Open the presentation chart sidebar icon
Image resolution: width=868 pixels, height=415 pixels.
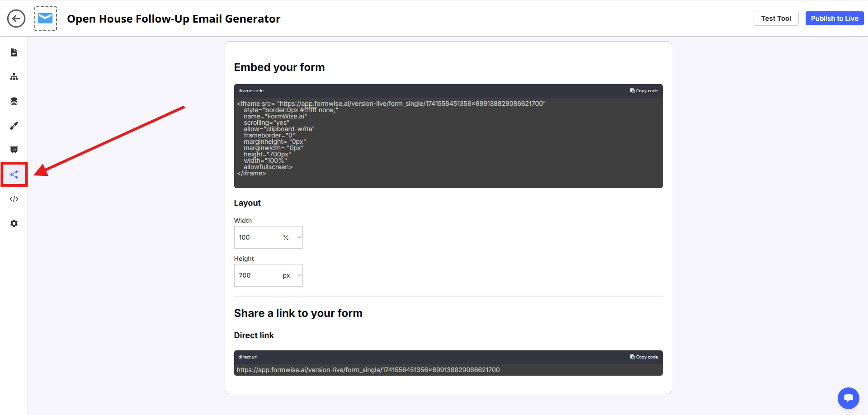[14, 150]
